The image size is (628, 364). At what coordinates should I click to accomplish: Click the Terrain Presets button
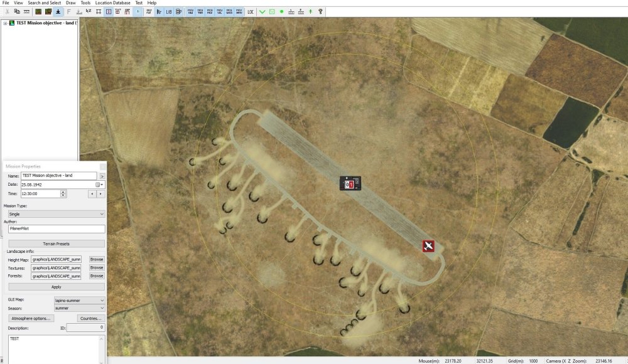55,244
